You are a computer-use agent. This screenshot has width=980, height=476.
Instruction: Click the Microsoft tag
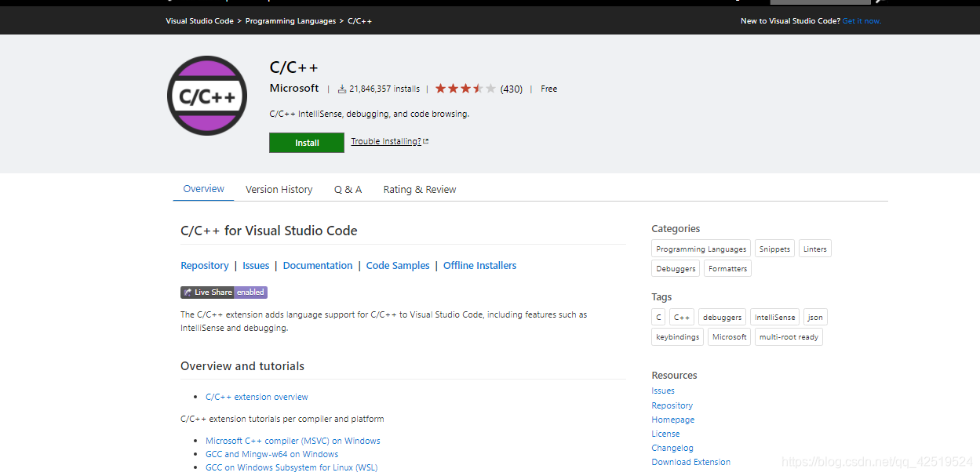[x=729, y=336]
